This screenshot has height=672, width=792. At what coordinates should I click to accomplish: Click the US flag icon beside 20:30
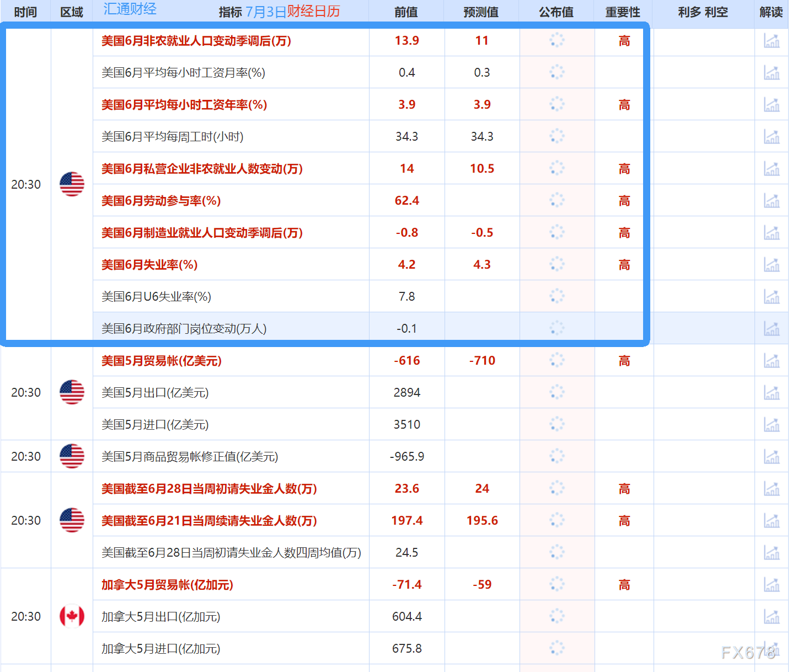point(72,184)
